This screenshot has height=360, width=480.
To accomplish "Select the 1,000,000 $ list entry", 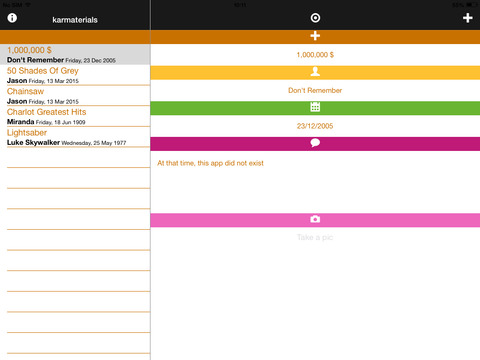I will tap(75, 54).
